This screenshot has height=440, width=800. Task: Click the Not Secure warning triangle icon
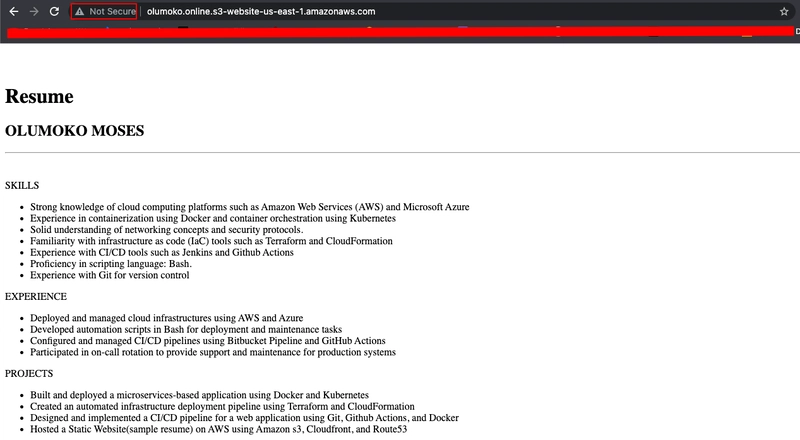pos(79,12)
